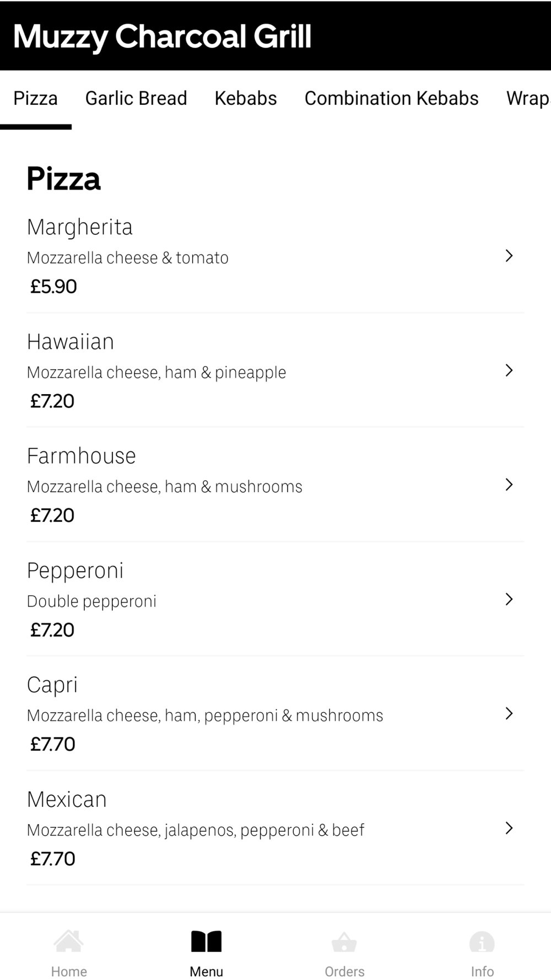Screen dimensions: 551x980
Task: Select the Pizza category tab
Action: (35, 98)
